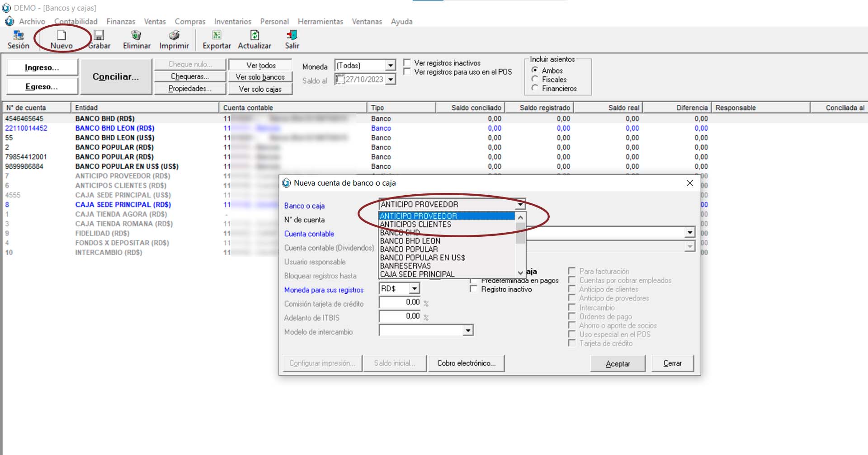Click the Grabar save icon

pyautogui.click(x=99, y=35)
